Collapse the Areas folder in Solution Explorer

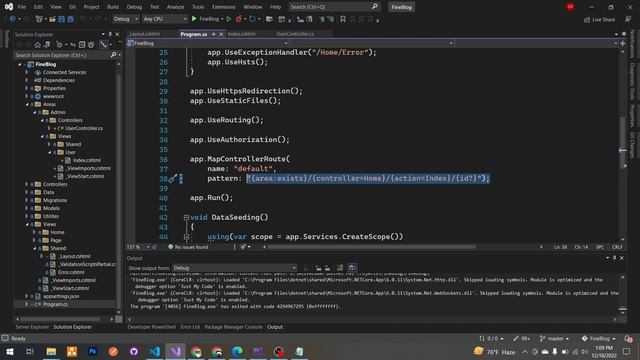click(x=27, y=104)
